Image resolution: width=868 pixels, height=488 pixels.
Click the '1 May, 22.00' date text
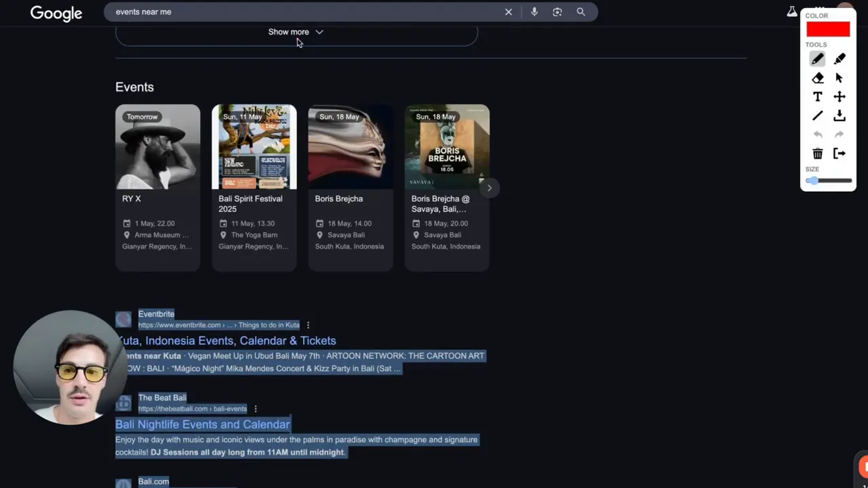[155, 224]
